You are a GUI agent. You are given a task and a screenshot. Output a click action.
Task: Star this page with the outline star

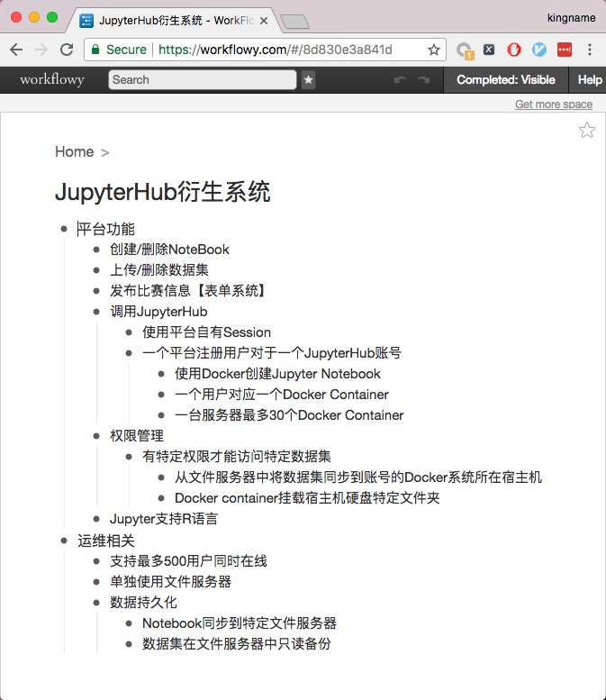pyautogui.click(x=587, y=130)
